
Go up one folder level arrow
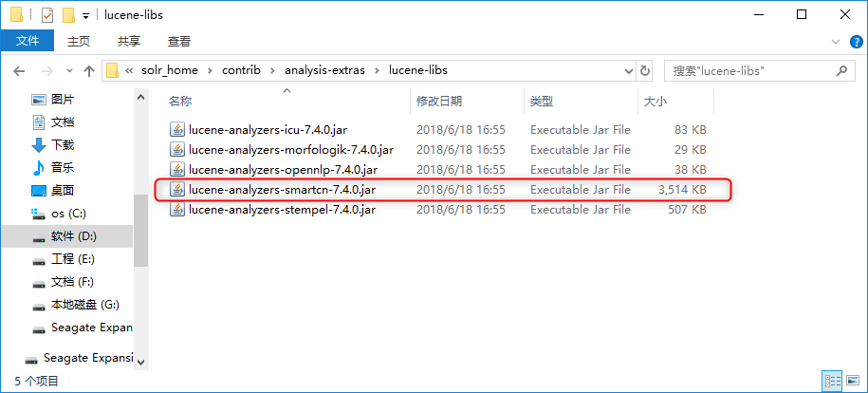[x=88, y=70]
